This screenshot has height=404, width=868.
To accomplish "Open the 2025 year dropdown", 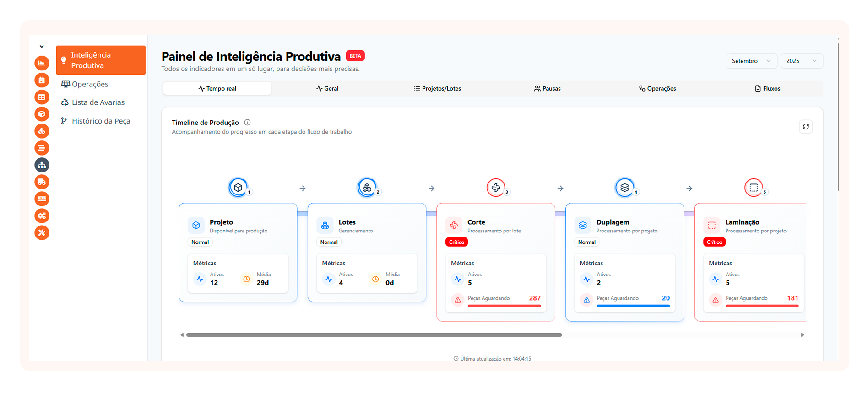I will pyautogui.click(x=801, y=61).
